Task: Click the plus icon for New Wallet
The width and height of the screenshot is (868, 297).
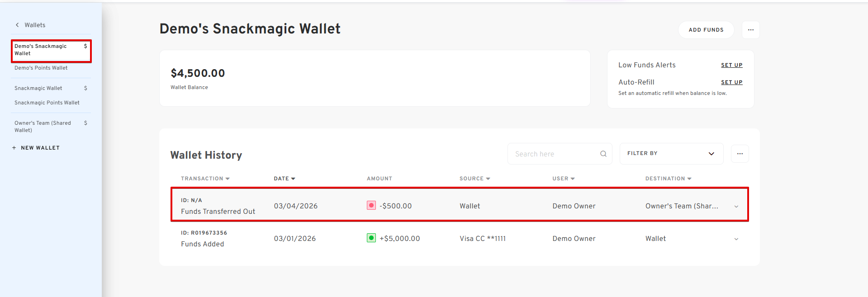Action: point(14,148)
